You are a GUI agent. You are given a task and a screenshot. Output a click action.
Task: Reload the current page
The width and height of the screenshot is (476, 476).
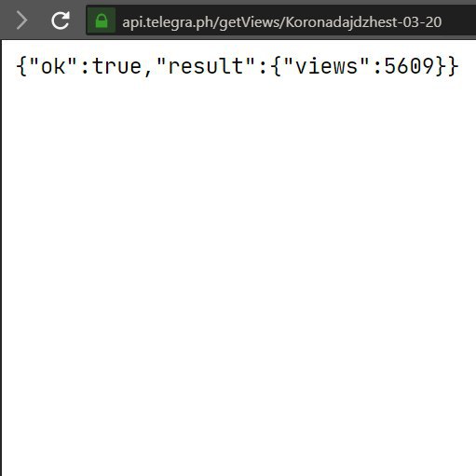click(x=61, y=20)
